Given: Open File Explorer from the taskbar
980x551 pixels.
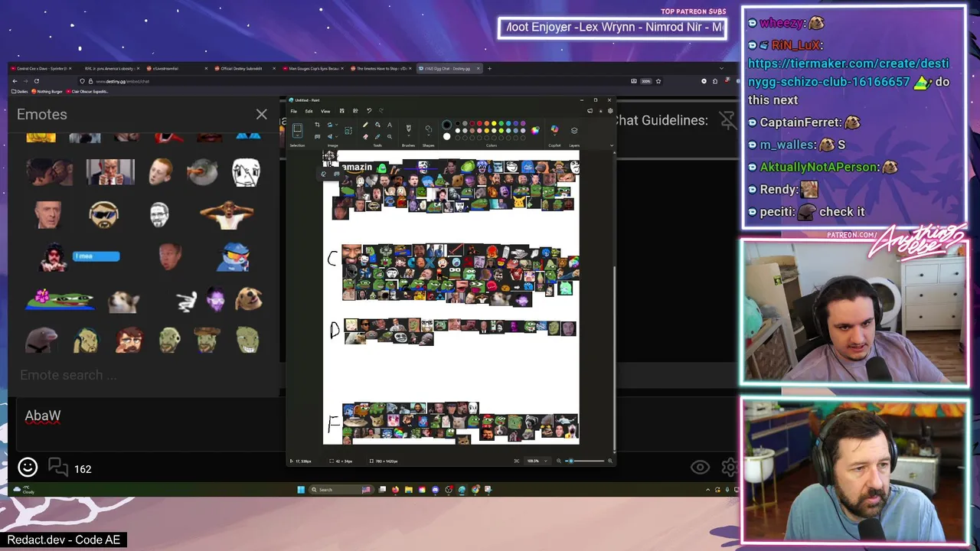Looking at the screenshot, I should click(409, 490).
